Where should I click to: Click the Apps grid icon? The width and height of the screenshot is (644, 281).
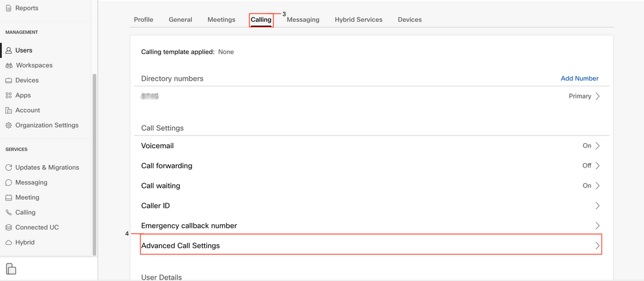click(x=9, y=95)
